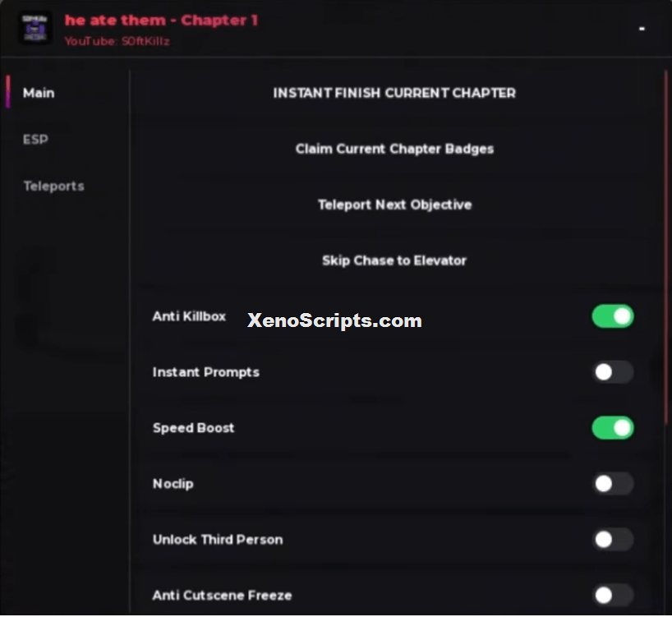Click the XenoScripts.com watermark text
The height and width of the screenshot is (640, 672).
(x=334, y=320)
